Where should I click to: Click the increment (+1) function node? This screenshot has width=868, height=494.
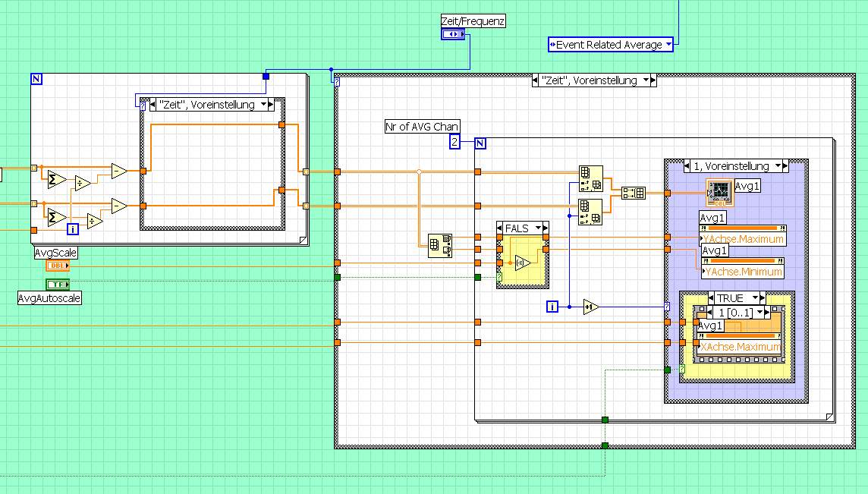[591, 307]
